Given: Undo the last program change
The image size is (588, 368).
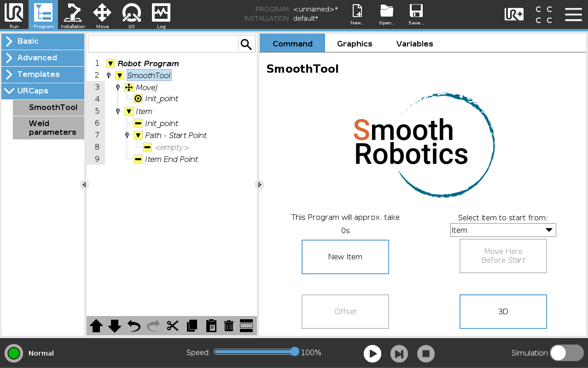Looking at the screenshot, I should [134, 326].
